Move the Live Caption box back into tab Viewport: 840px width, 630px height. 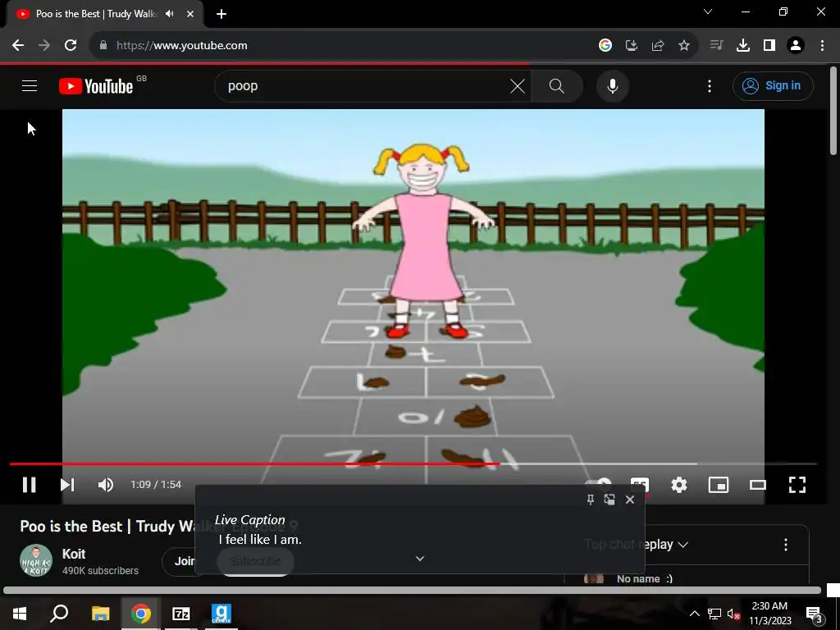pyautogui.click(x=609, y=500)
